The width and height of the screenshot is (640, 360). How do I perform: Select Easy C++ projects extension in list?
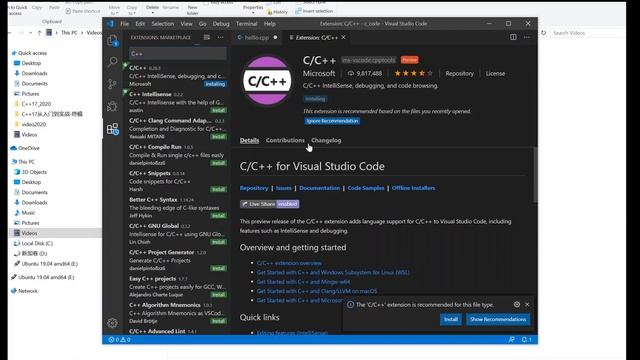click(x=177, y=287)
